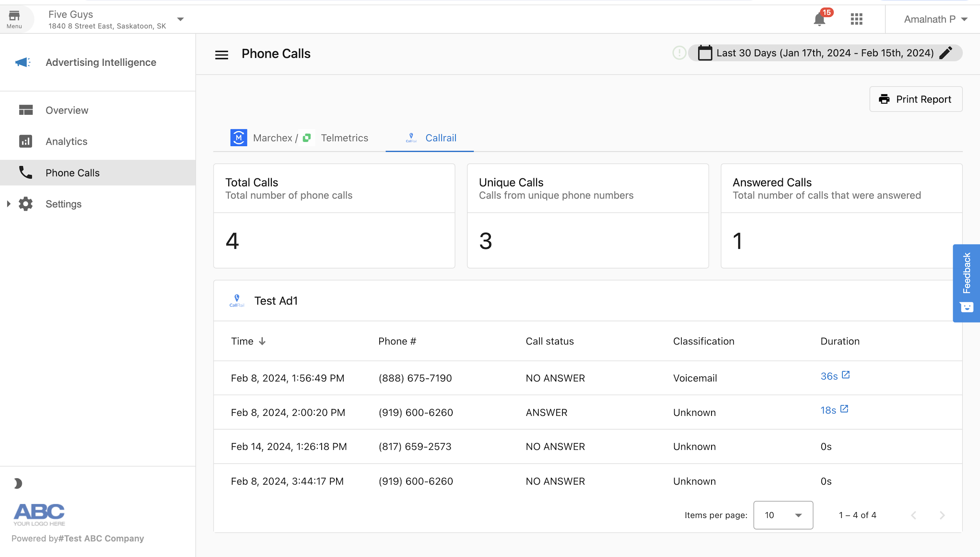
Task: Click the Advertising Intelligence megaphone icon
Action: pos(22,62)
